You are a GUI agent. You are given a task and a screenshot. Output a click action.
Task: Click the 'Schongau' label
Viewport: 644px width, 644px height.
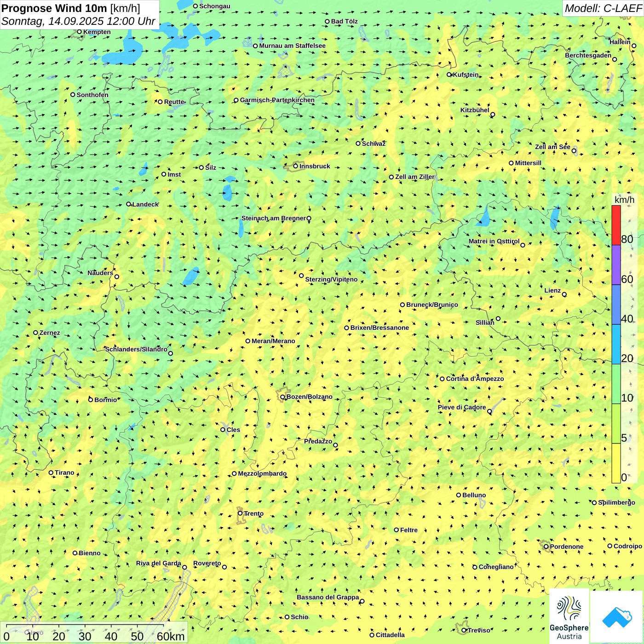[x=214, y=6]
